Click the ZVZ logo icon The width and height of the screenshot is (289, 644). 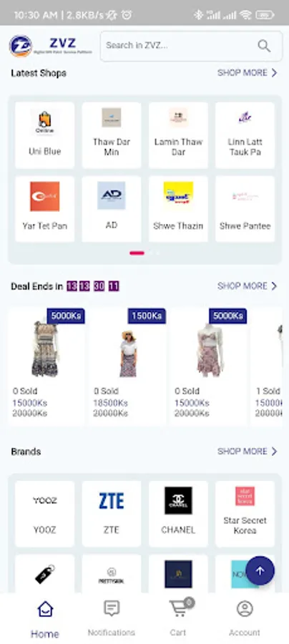pyautogui.click(x=21, y=46)
